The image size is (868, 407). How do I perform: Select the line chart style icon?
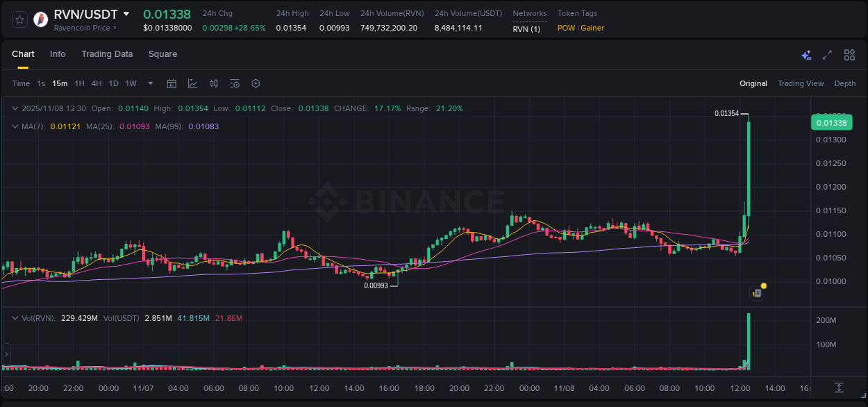(192, 83)
